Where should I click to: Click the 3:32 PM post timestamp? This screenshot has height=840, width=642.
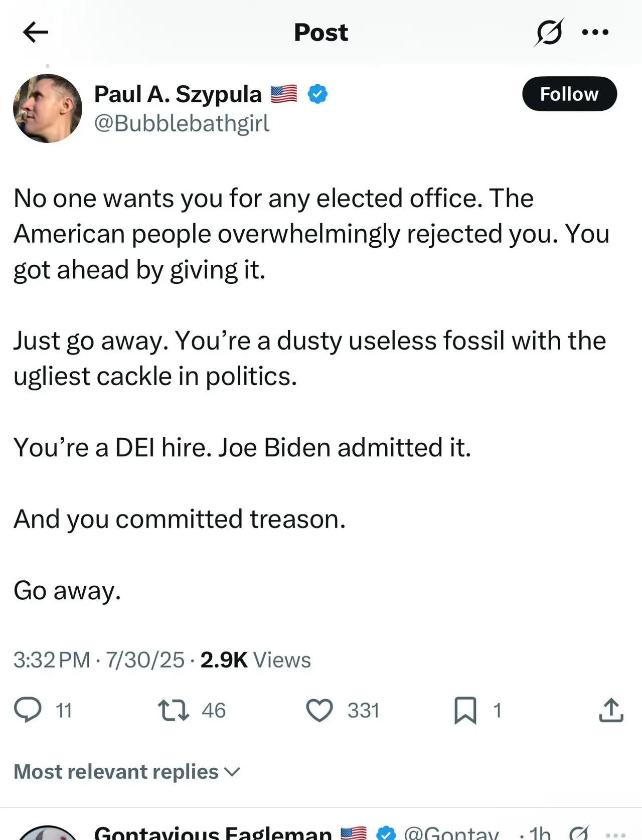click(52, 660)
